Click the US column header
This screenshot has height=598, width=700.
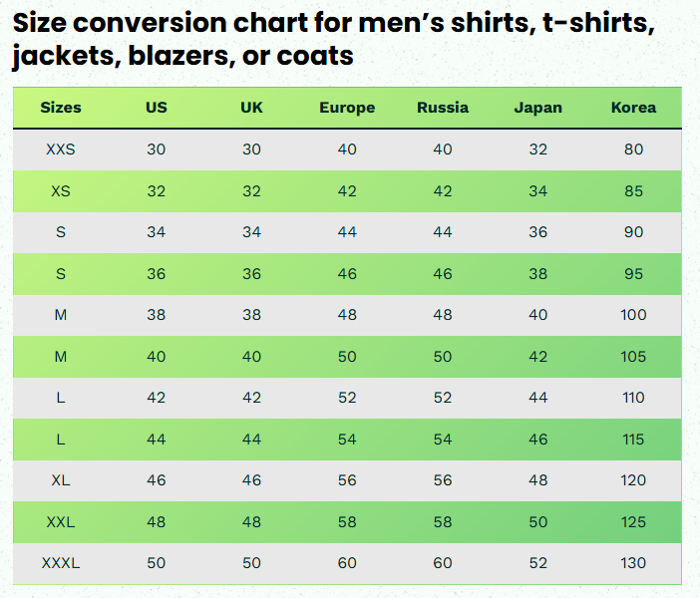point(157,108)
